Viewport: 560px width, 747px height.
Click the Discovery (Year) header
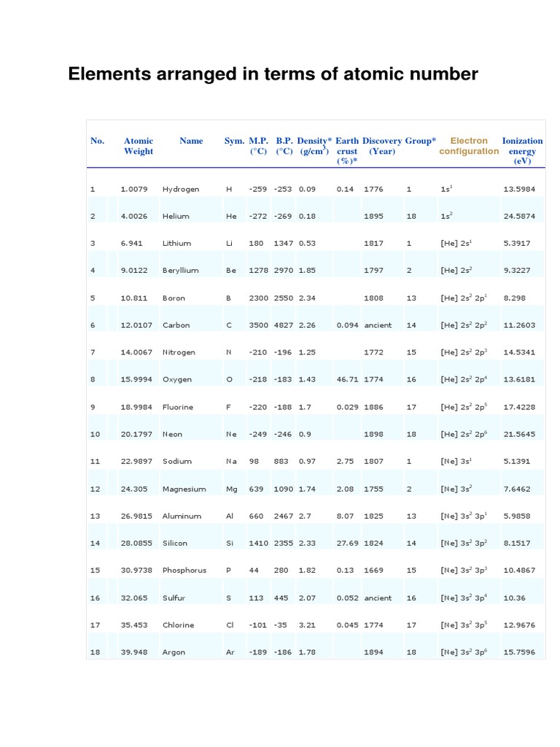point(382,146)
